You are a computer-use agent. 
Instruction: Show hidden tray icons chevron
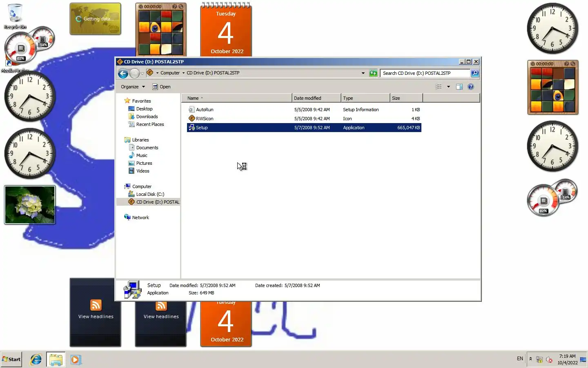530,359
